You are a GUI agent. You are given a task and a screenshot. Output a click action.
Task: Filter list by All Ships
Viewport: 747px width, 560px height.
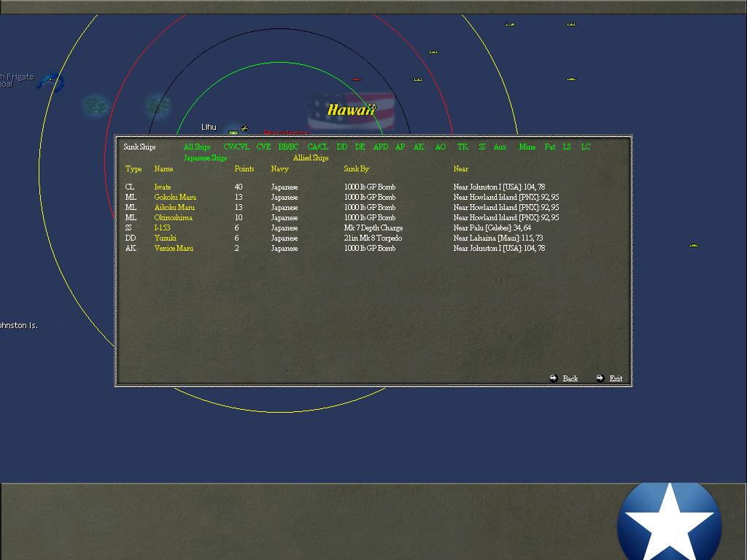point(197,147)
